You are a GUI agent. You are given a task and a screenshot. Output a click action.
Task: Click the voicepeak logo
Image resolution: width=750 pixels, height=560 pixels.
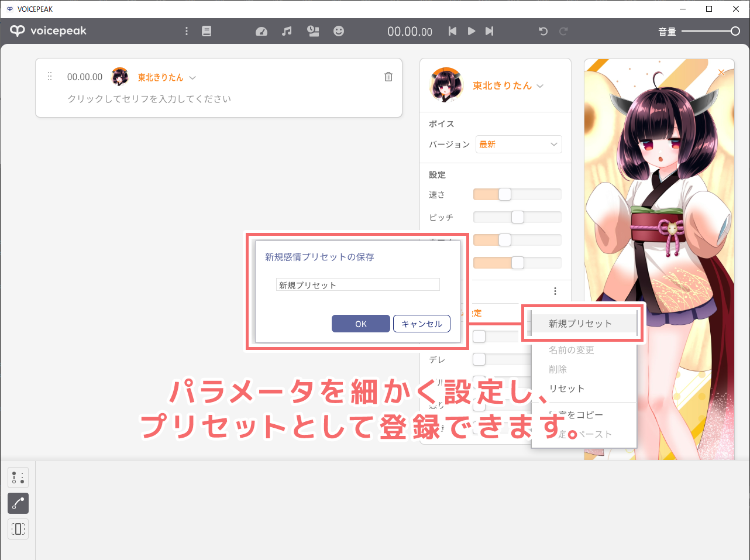point(48,31)
